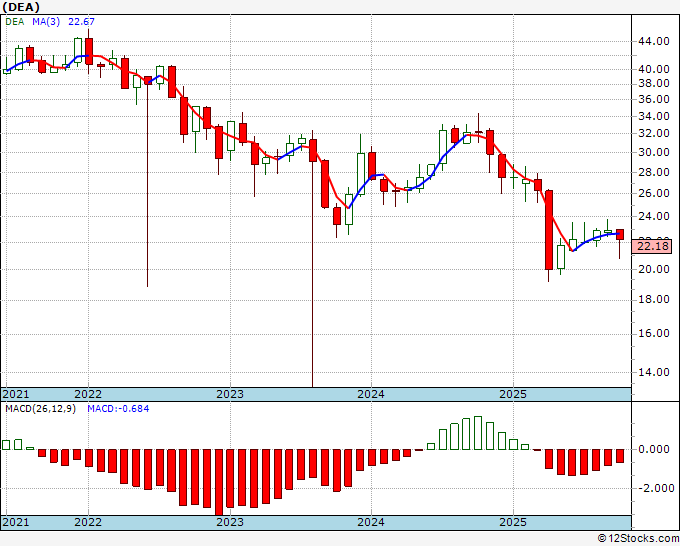Select the 30.00 price axis label
680x546 pixels.
(654, 152)
